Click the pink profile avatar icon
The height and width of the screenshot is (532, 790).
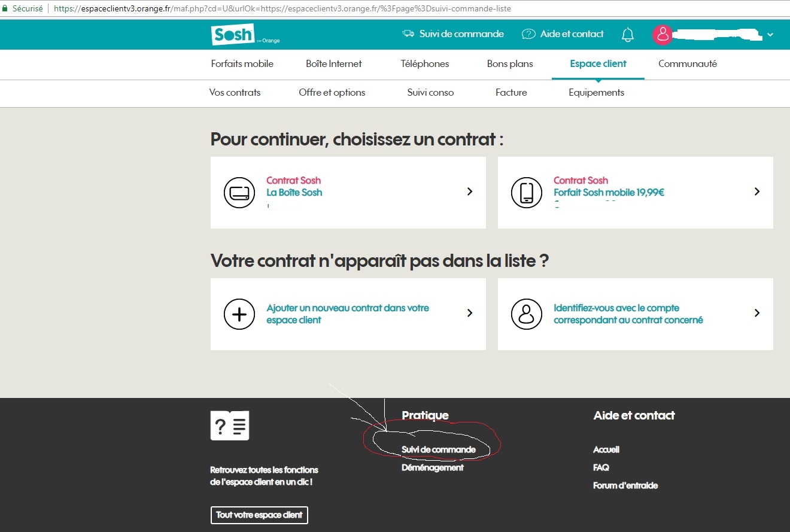pyautogui.click(x=663, y=35)
